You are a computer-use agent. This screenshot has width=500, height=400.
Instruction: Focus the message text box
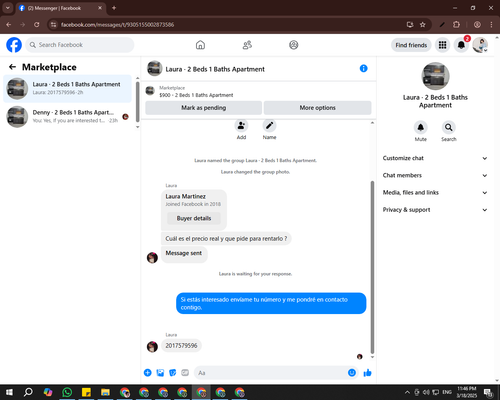coord(270,373)
